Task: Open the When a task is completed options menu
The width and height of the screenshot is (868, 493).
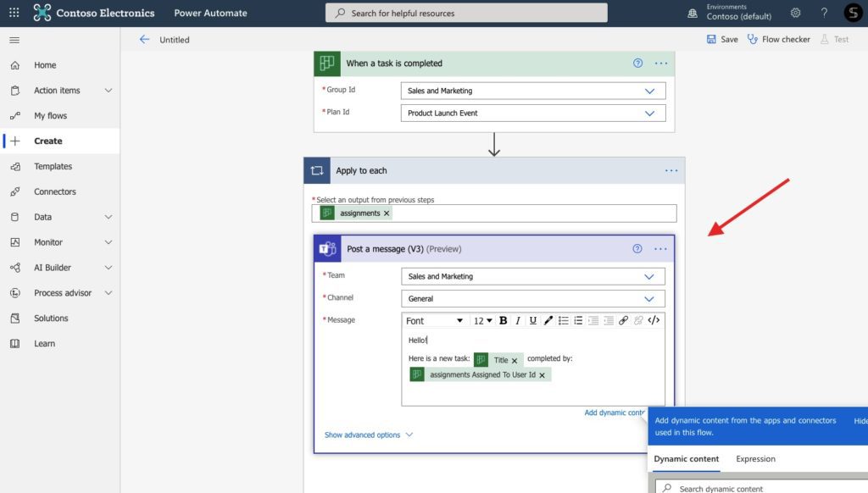Action: [661, 63]
